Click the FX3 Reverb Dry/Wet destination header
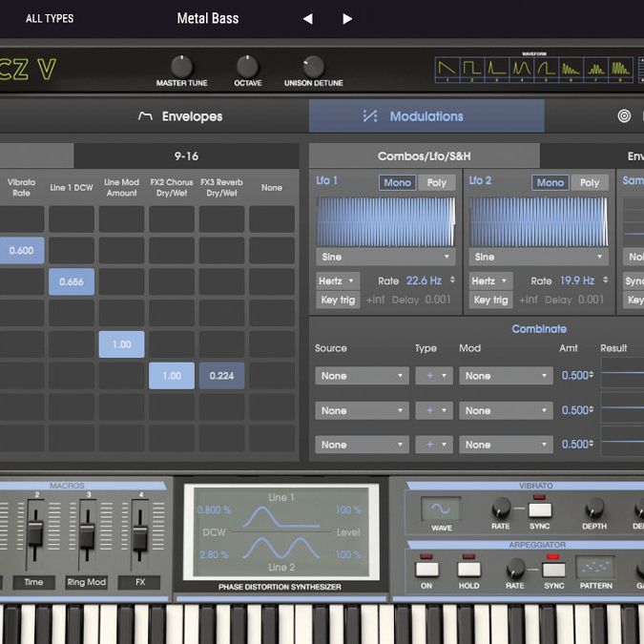The image size is (644, 644). click(221, 187)
